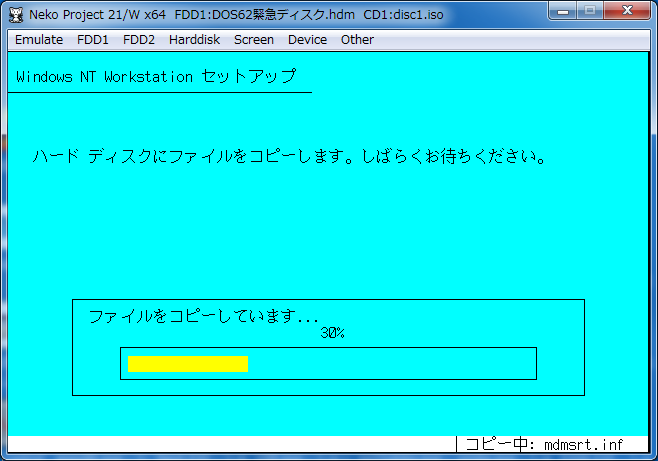Open the FDD1 menu

pyautogui.click(x=93, y=40)
